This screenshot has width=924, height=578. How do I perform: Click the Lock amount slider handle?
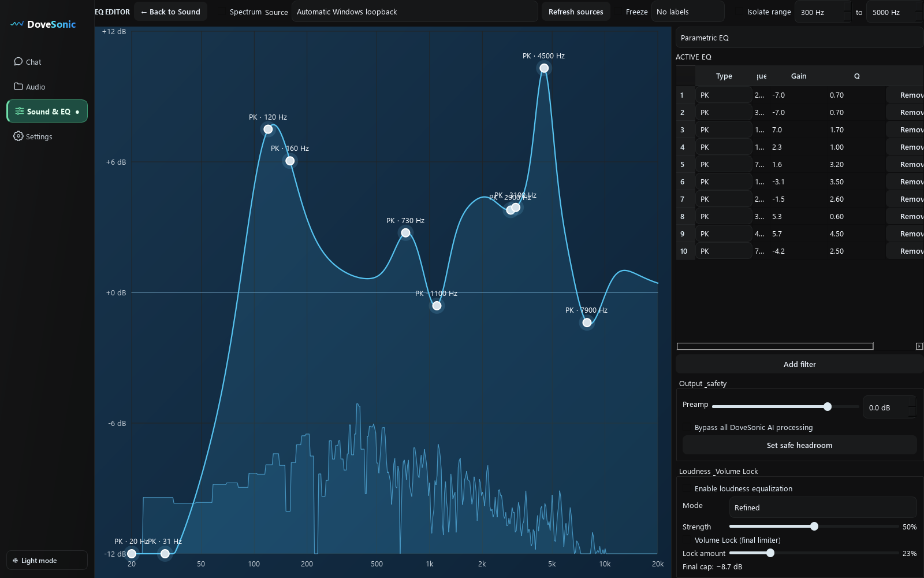[770, 553]
